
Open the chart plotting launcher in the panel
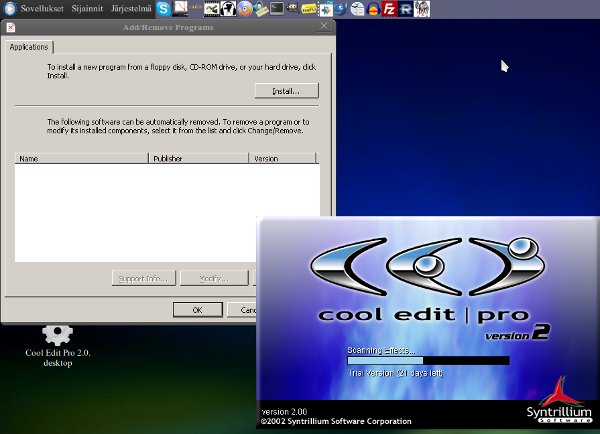pos(180,8)
